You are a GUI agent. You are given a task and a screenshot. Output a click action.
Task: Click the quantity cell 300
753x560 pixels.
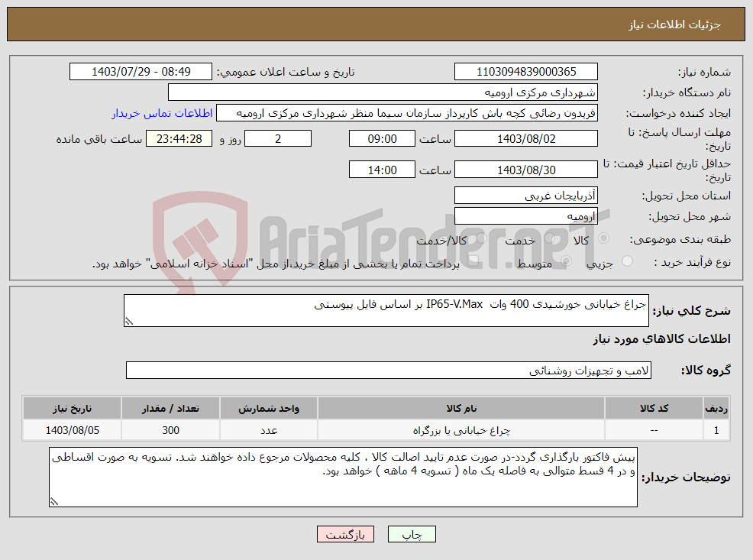170,430
